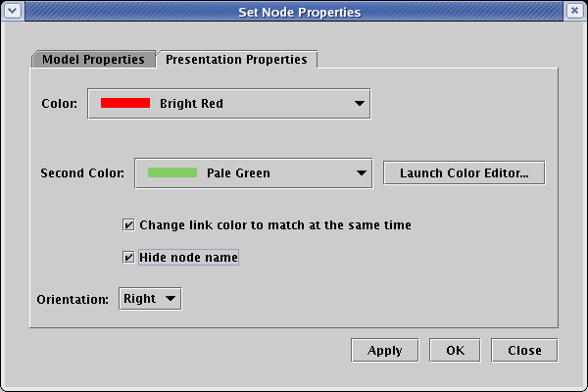
Task: Click the Hide node name label text
Action: point(188,258)
